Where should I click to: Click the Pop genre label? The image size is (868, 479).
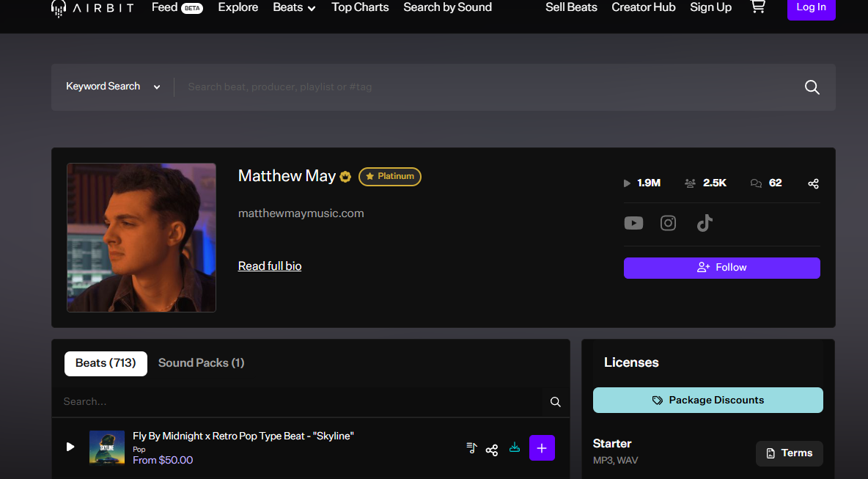click(139, 450)
